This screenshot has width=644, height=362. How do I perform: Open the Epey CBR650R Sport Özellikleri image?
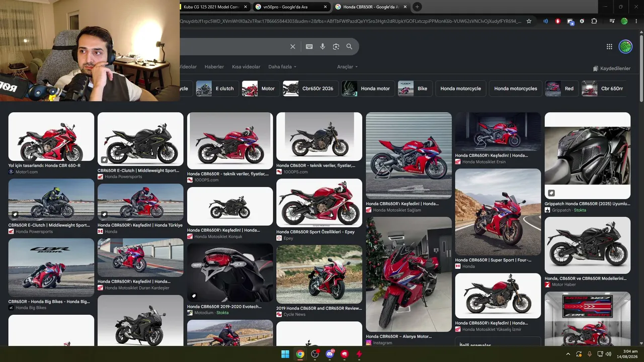pos(319,203)
